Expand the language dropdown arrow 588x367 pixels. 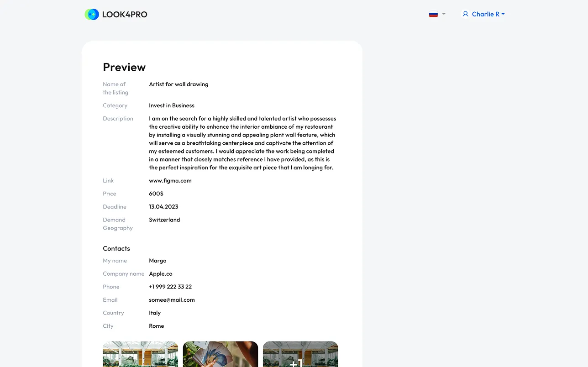tap(444, 14)
